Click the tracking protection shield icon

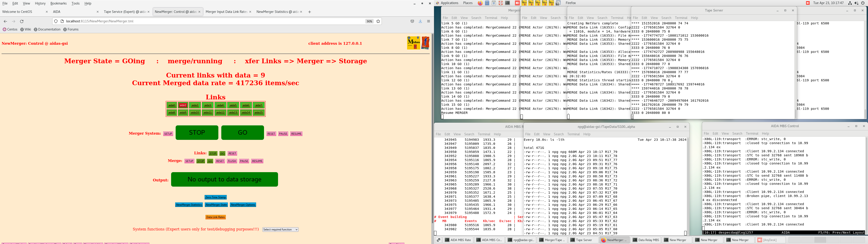[56, 21]
